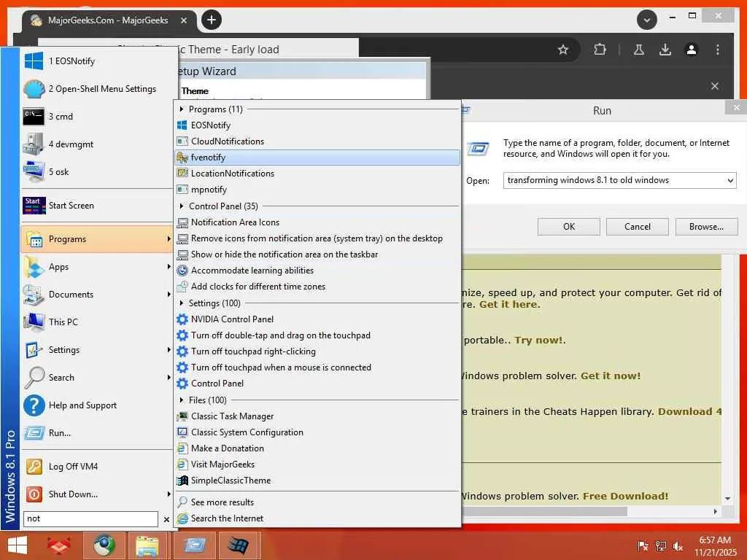This screenshot has height=560, width=747.
Task: Open This PC from the start menu
Action: (x=98, y=322)
